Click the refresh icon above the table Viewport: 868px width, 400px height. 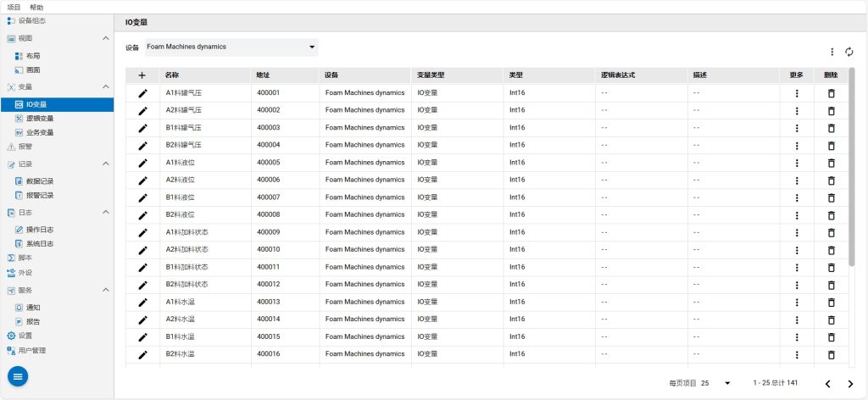[849, 52]
